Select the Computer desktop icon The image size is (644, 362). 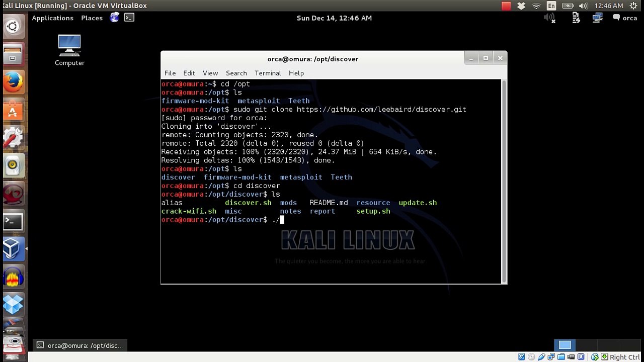pyautogui.click(x=69, y=50)
